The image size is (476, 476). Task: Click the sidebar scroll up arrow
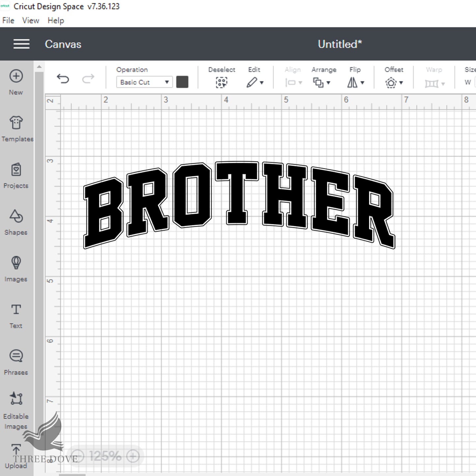39,67
